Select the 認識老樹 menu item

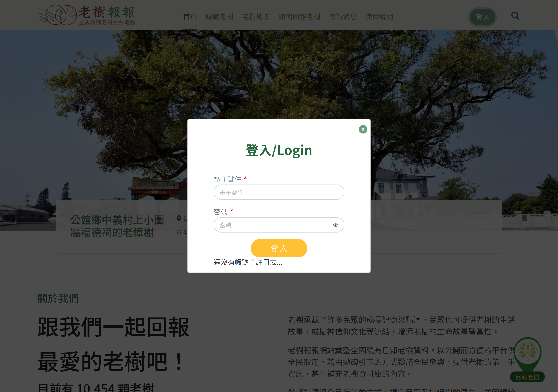[219, 17]
